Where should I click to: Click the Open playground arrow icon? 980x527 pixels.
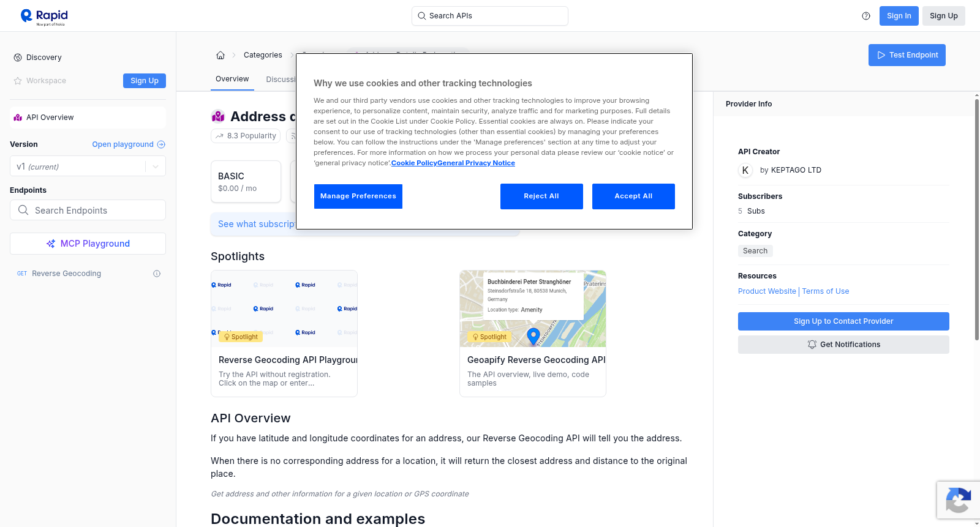161,144
